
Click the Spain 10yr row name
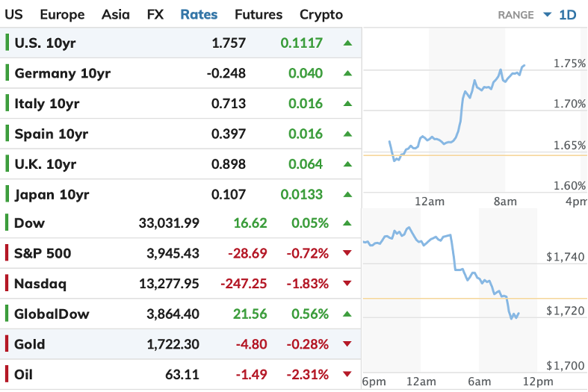[x=51, y=134]
